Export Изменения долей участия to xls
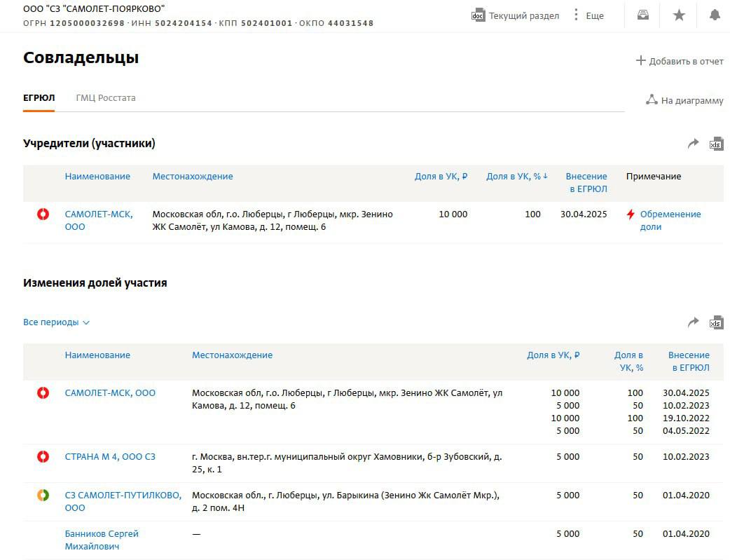The width and height of the screenshot is (730, 560). [716, 322]
